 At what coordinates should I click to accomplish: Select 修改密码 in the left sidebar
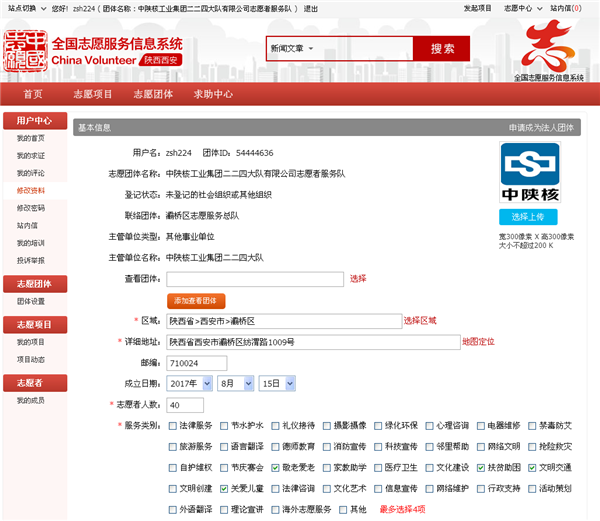(x=30, y=207)
